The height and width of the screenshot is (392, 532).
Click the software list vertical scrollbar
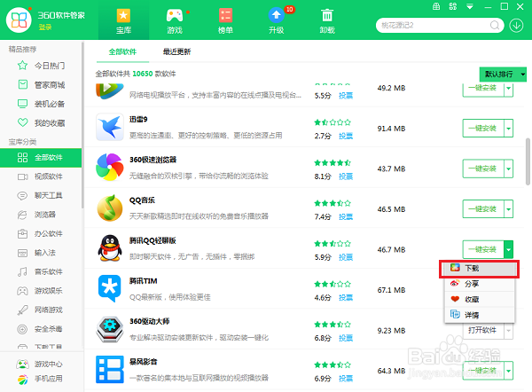[528, 161]
